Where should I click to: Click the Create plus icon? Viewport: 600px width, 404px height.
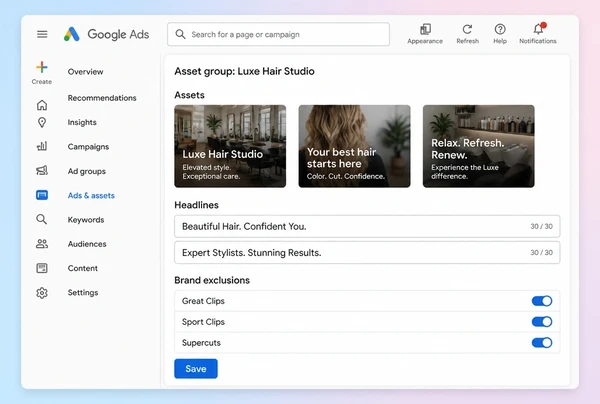pos(42,67)
